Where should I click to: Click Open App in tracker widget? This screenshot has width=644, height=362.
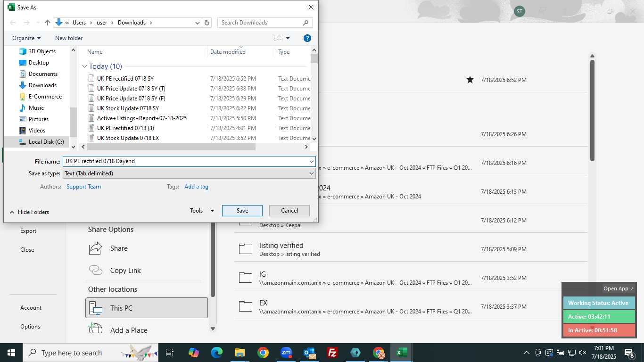point(619,288)
